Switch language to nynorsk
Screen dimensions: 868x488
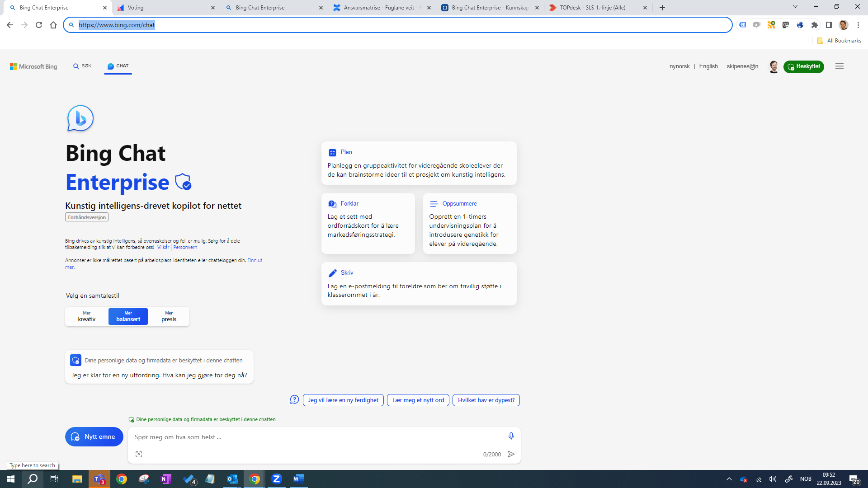pos(679,66)
